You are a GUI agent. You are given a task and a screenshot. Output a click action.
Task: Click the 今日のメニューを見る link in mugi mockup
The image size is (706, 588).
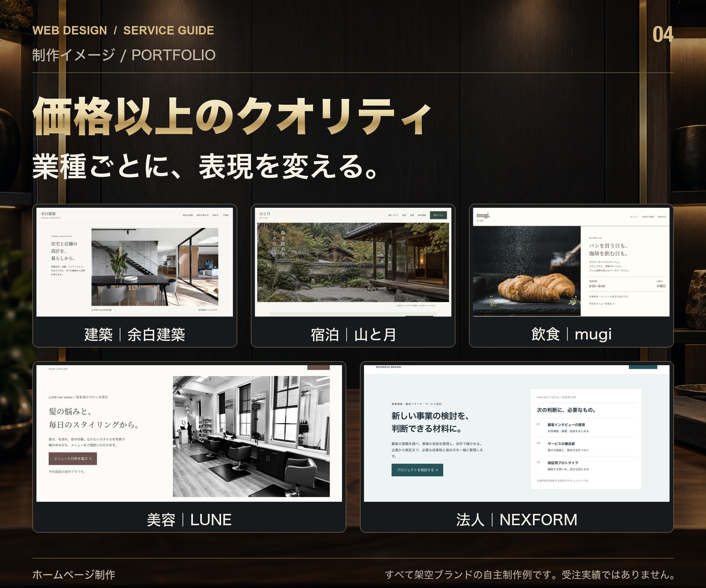(x=602, y=303)
